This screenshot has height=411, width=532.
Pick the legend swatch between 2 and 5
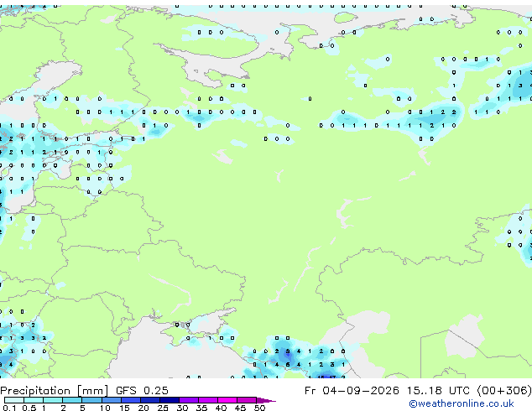pyautogui.click(x=72, y=400)
